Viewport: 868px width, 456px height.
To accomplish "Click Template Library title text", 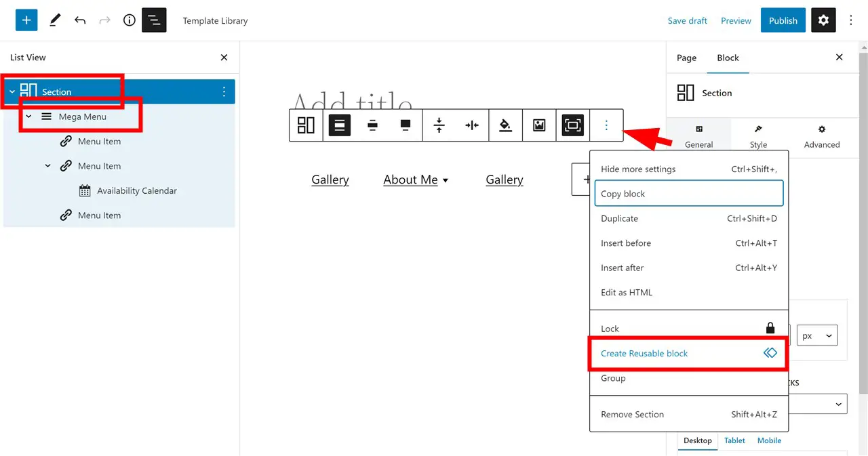I will [215, 20].
